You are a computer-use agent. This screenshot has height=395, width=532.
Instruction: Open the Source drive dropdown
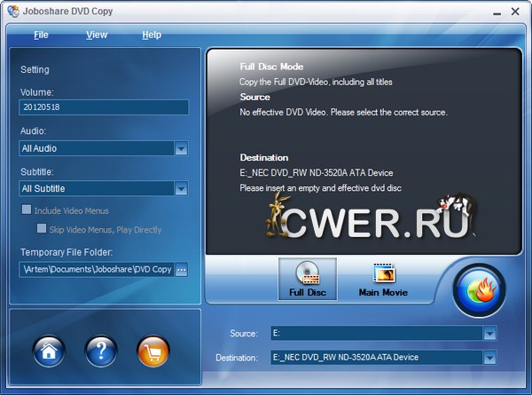489,334
